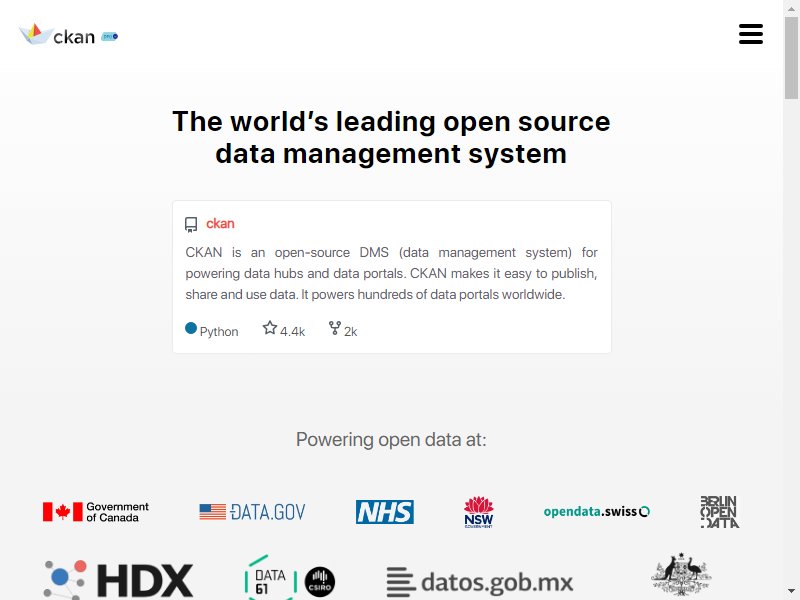Viewport: 800px width, 600px height.
Task: Click the CKAN sailboat logo
Action: pos(57,34)
